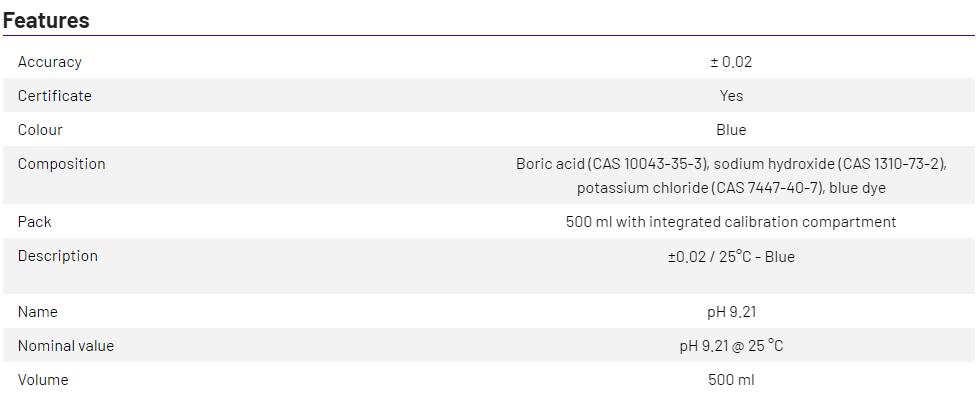Click the potassium chloride composition line
980x403 pixels.
(731, 187)
